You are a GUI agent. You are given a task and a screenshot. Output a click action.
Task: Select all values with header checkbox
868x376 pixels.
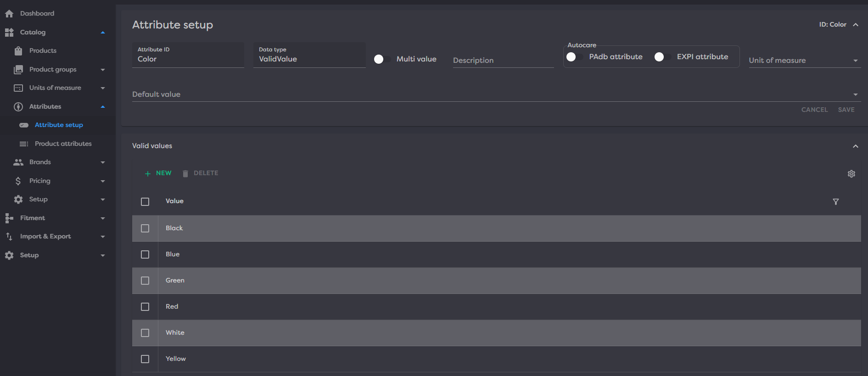pyautogui.click(x=145, y=202)
